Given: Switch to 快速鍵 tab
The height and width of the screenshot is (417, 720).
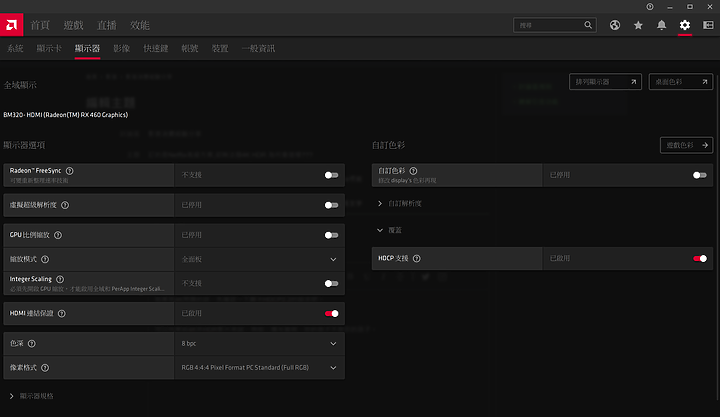Looking at the screenshot, I should tap(156, 48).
